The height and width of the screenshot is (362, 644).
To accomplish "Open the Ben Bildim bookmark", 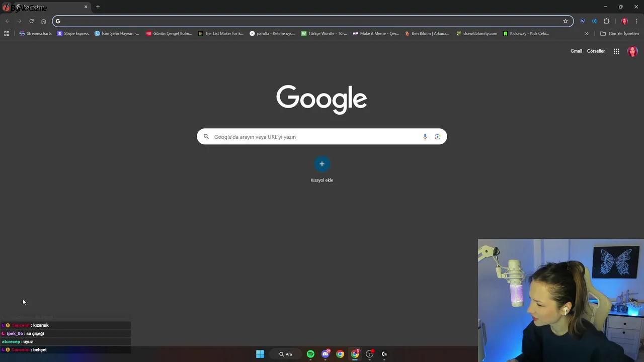I will point(427,34).
